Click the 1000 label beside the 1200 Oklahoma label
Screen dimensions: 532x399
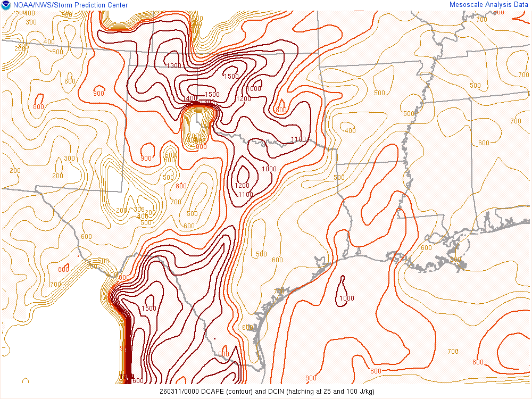point(254,89)
